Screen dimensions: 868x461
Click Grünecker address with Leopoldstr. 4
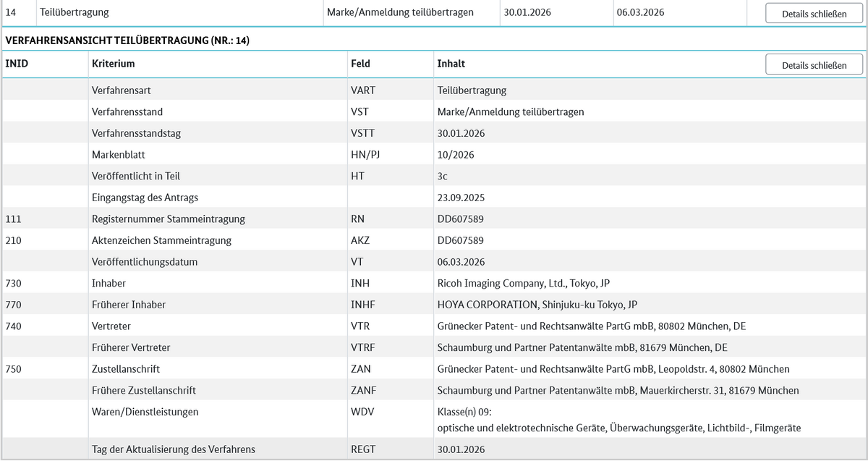[x=613, y=368]
